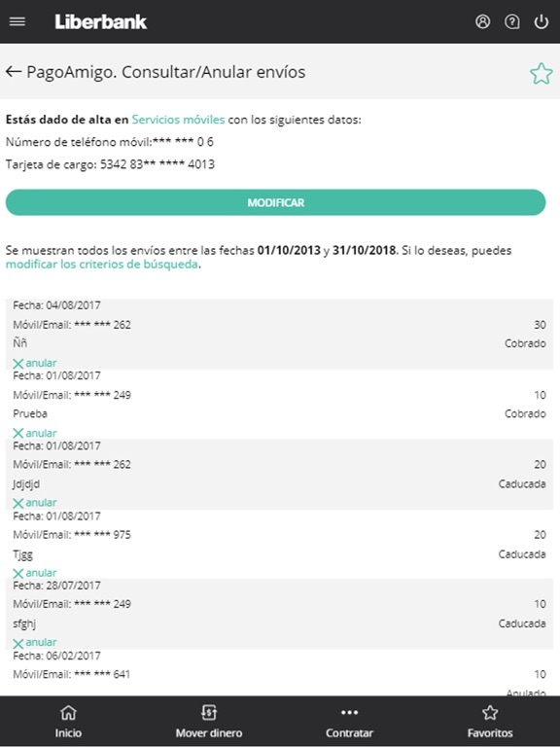This screenshot has height=747, width=560.
Task: Click anular X icon for Tjgg entry
Action: (18, 573)
